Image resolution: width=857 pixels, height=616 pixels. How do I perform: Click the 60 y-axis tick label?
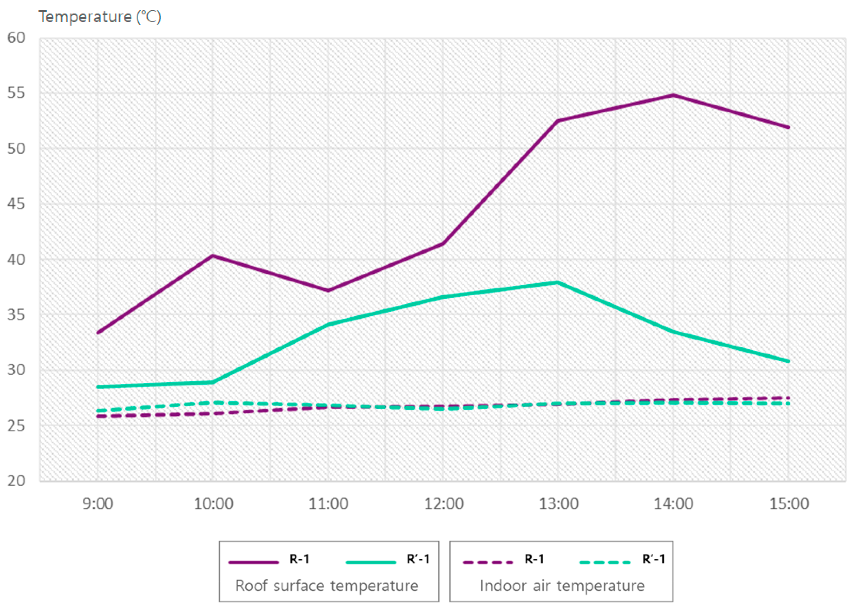(x=16, y=37)
